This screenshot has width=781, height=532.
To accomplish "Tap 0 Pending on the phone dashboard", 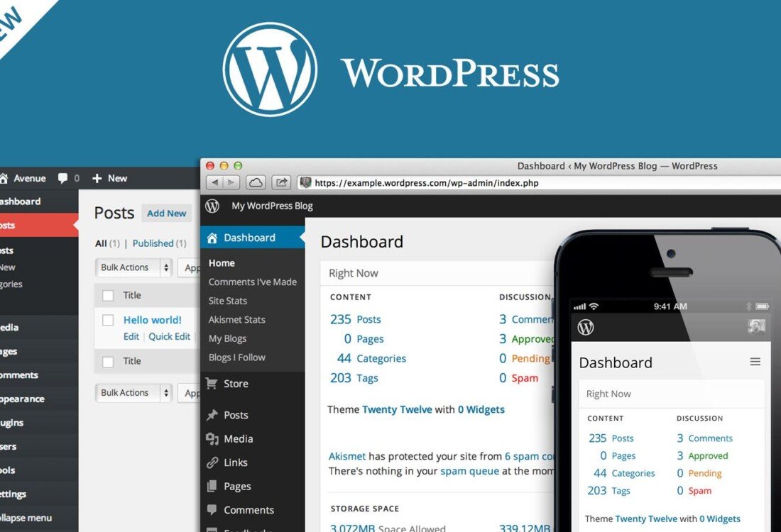I will 699,473.
